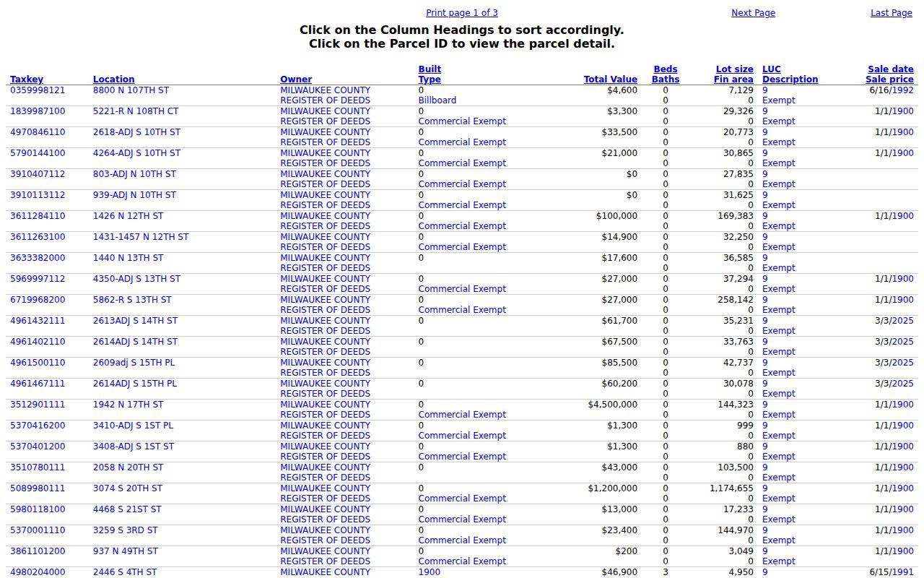The image size is (924, 578).
Task: Sort by Taxkey column heading
Action: click(27, 79)
